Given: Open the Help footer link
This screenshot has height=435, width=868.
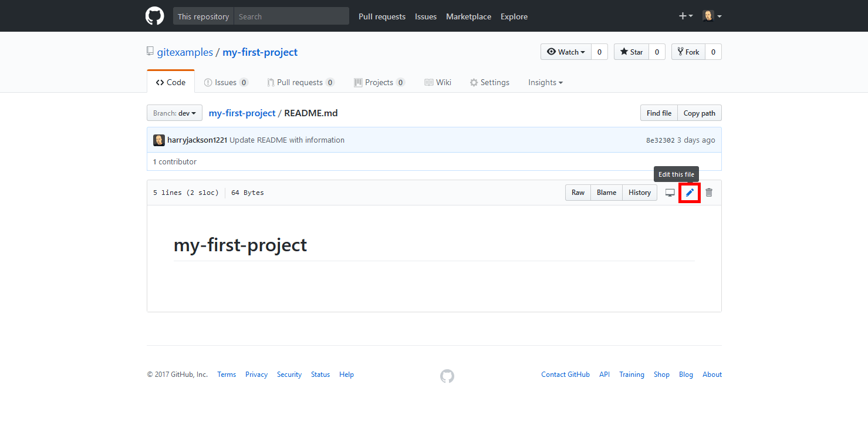Looking at the screenshot, I should pos(346,375).
